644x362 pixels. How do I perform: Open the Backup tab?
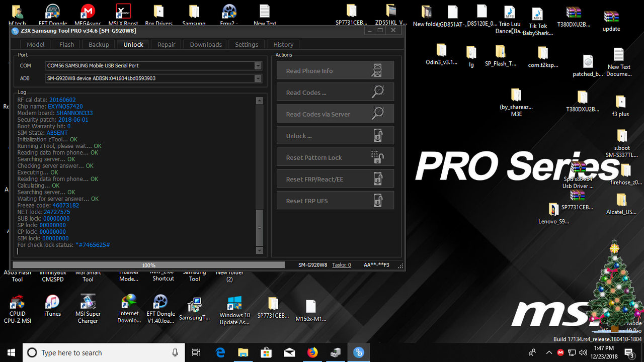[x=99, y=44]
